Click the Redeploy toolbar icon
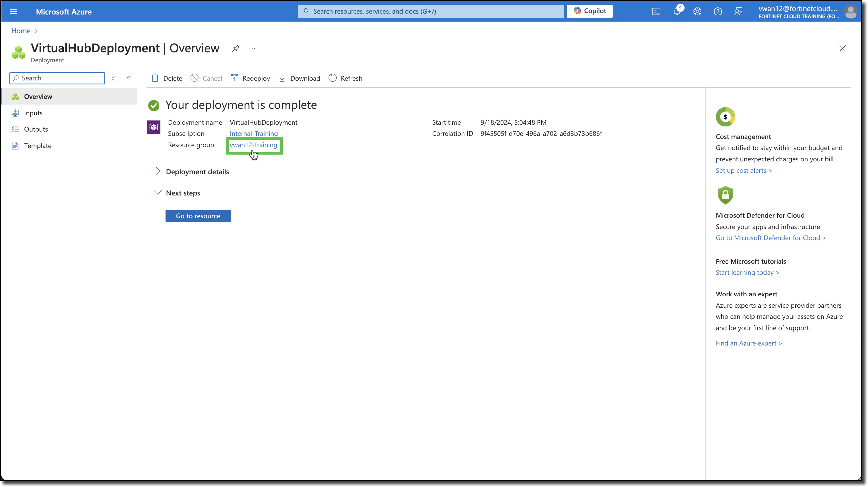The height and width of the screenshot is (487, 868). [234, 78]
